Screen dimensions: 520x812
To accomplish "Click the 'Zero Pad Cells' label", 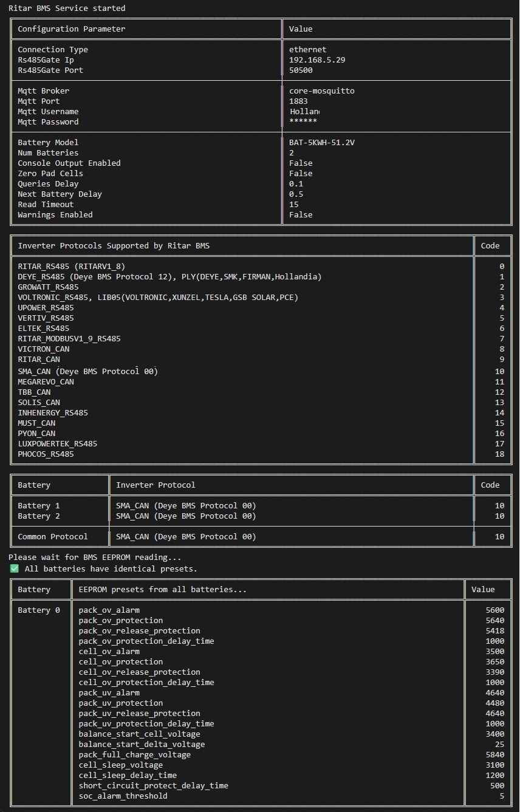I will [50, 174].
